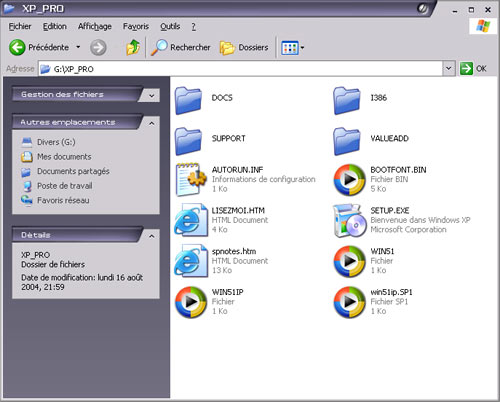Image resolution: width=500 pixels, height=402 pixels.
Task: Open Précédente history dropdown arrow
Action: [x=78, y=47]
